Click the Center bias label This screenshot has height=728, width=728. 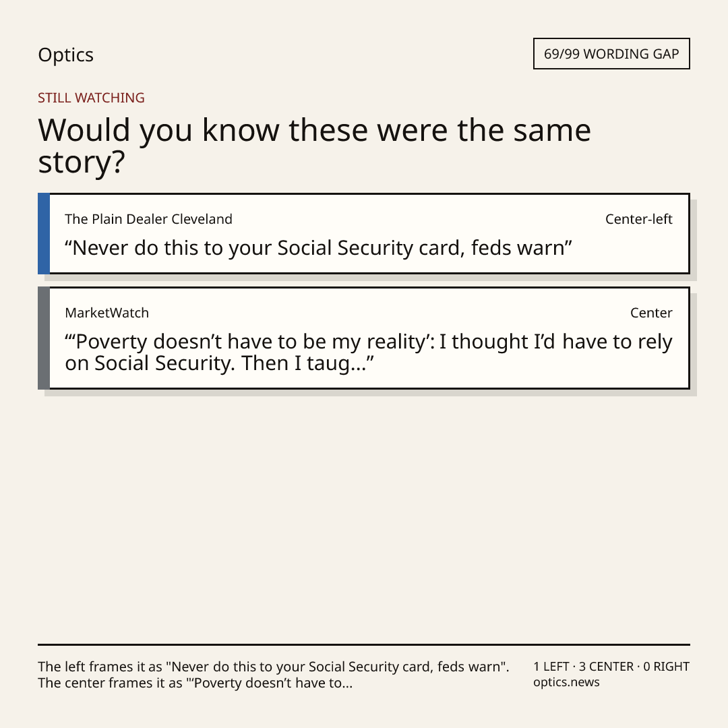tap(651, 313)
